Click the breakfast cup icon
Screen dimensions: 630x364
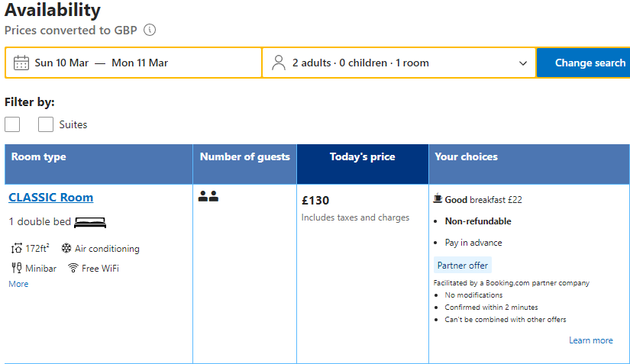point(438,198)
